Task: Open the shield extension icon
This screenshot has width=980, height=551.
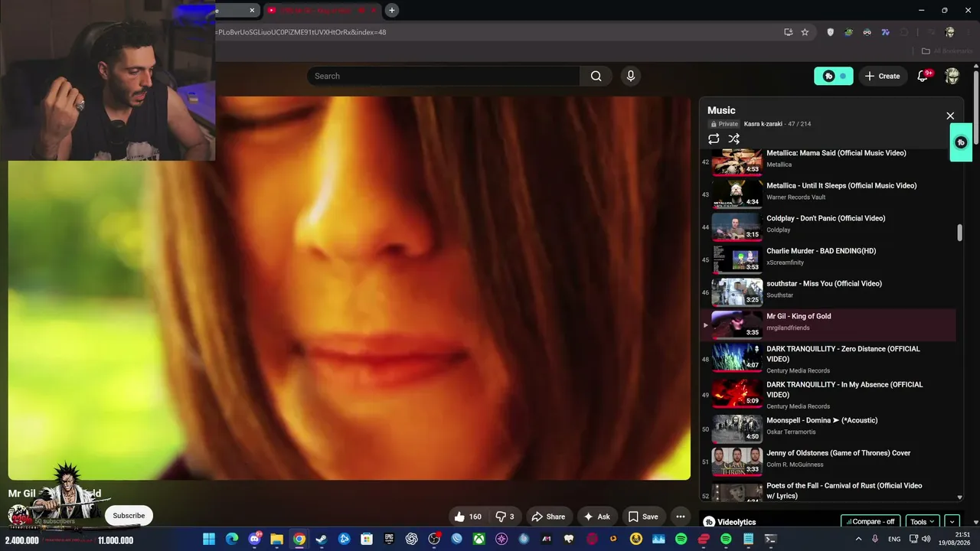Action: coord(830,32)
